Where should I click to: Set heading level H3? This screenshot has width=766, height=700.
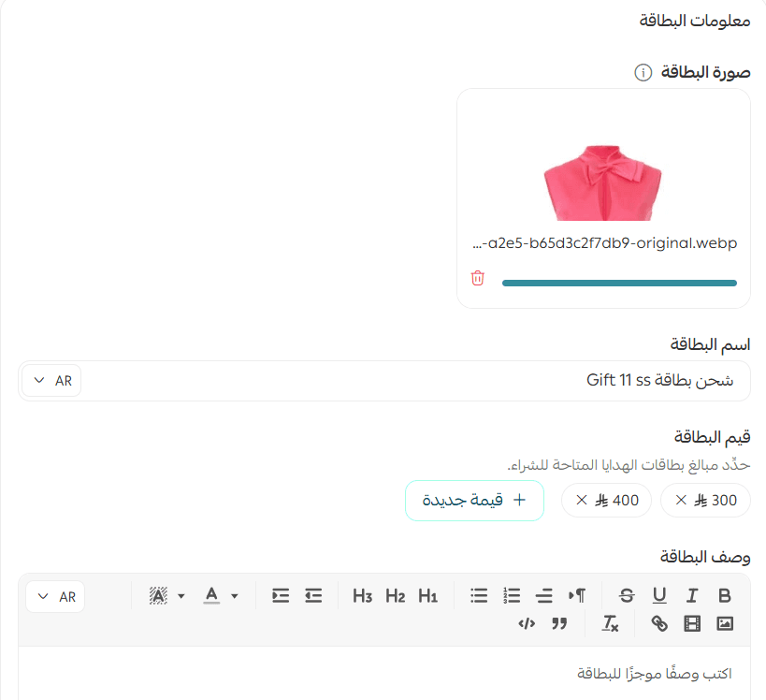click(x=362, y=596)
